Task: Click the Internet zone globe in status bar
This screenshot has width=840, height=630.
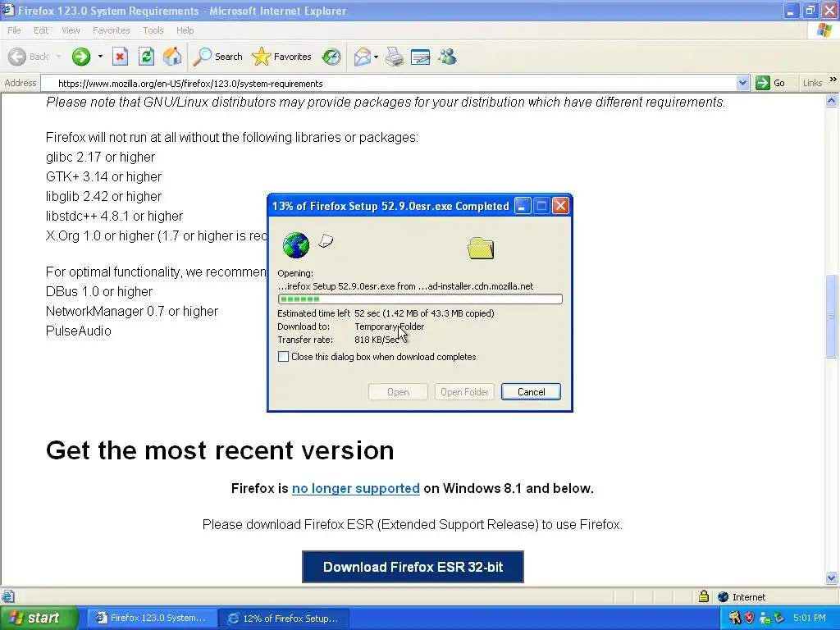Action: coord(724,596)
